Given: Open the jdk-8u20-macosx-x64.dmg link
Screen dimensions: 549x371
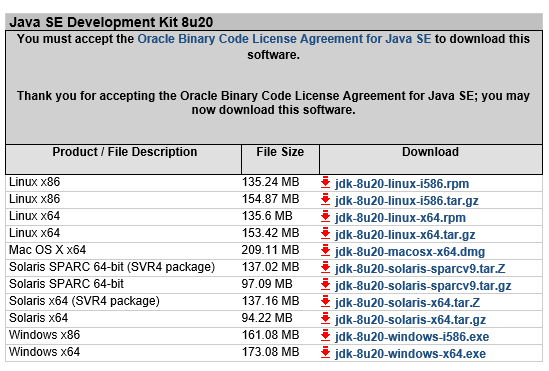Looking at the screenshot, I should [410, 252].
